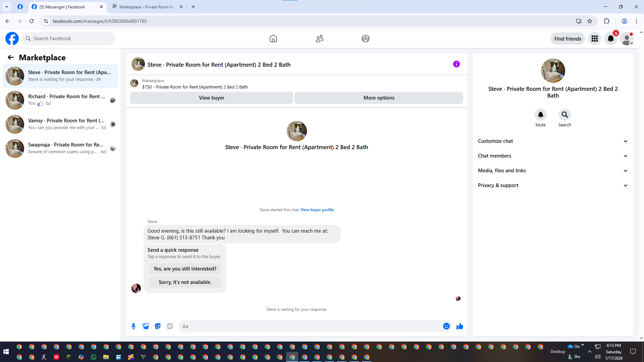
Task: Open Facebook notifications bell
Action: [610, 39]
